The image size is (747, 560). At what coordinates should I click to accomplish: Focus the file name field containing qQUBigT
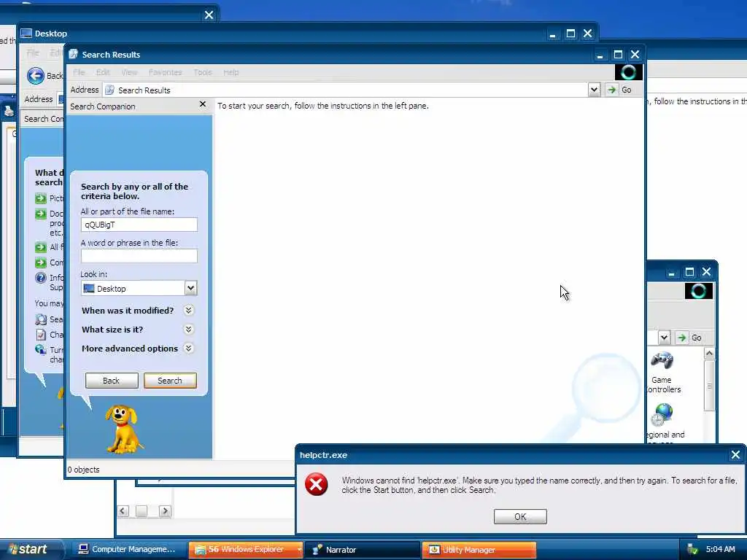(139, 225)
